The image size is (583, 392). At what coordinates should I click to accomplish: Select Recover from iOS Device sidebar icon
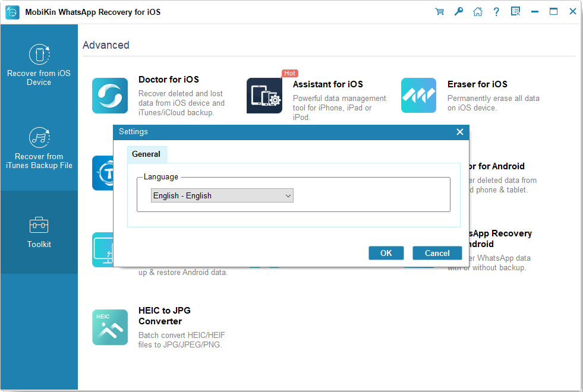(x=39, y=54)
